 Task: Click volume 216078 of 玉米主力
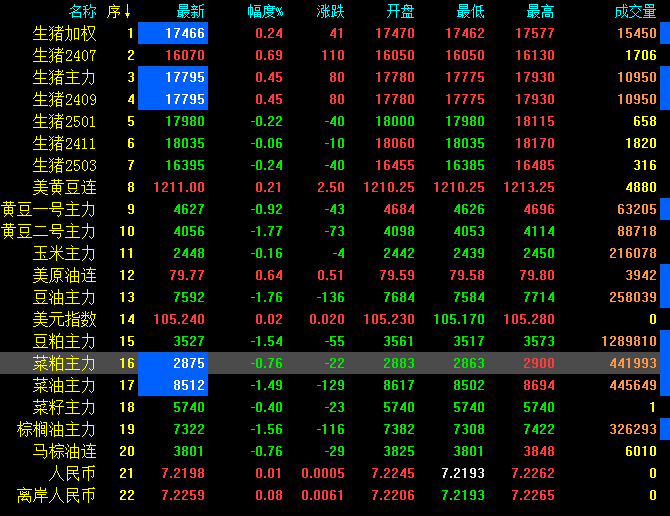(x=633, y=253)
